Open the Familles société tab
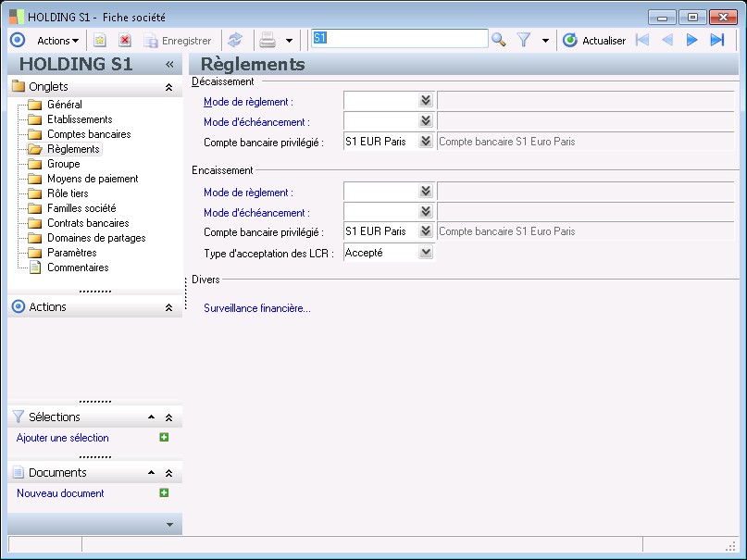The width and height of the screenshot is (747, 560). coord(81,208)
